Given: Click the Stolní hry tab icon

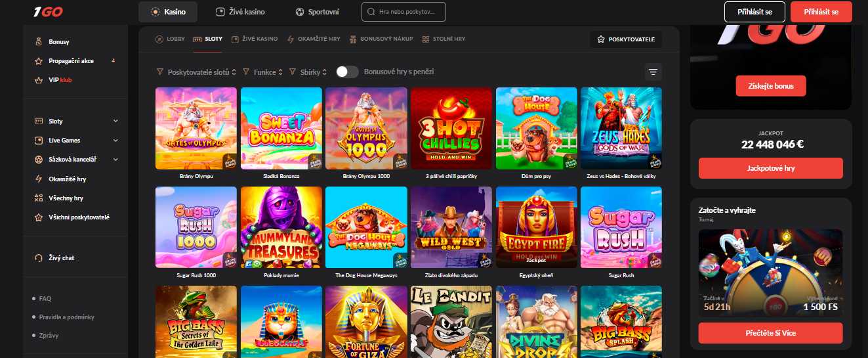Looking at the screenshot, I should [x=426, y=39].
